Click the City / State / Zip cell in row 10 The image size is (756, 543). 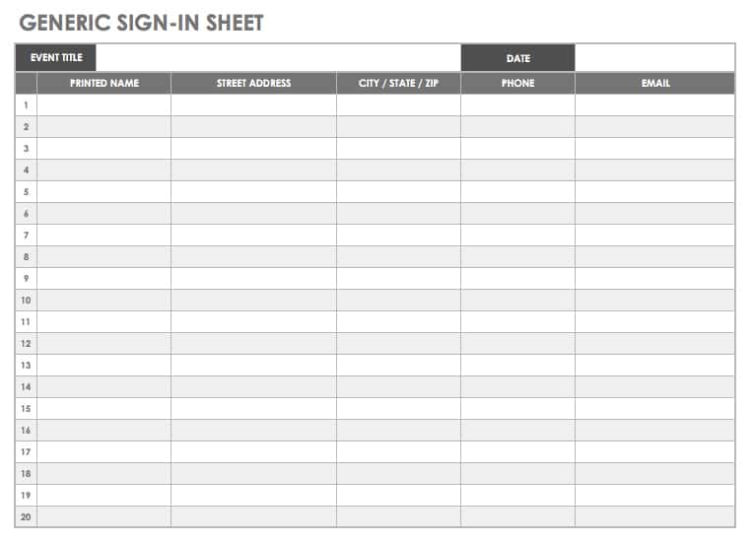point(398,301)
